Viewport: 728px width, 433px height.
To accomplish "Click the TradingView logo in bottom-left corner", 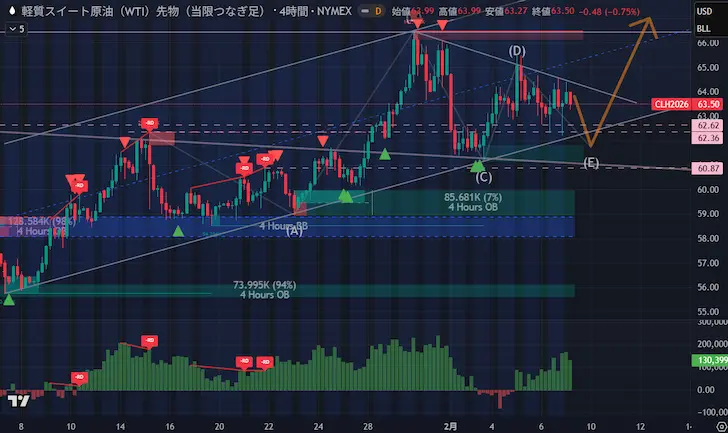I will tap(17, 402).
